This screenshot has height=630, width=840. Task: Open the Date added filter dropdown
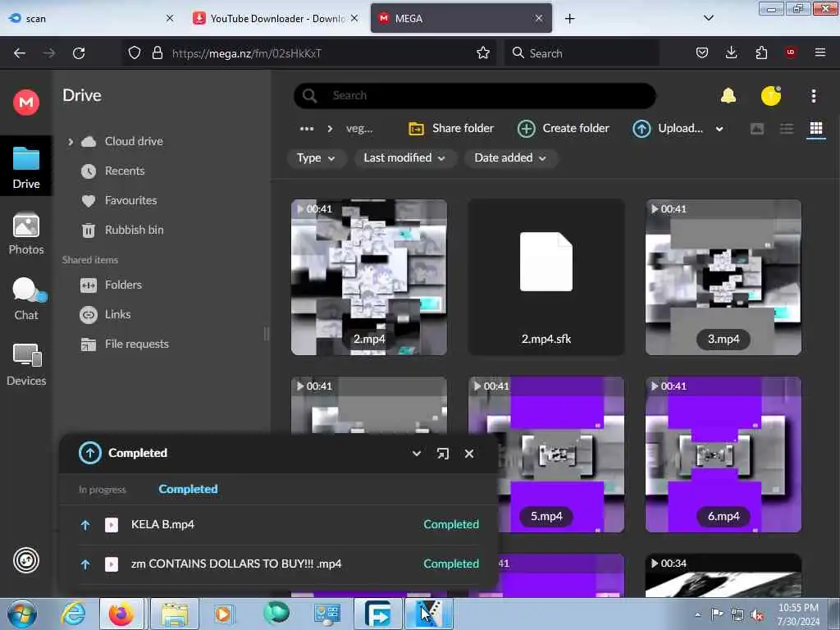click(x=510, y=158)
